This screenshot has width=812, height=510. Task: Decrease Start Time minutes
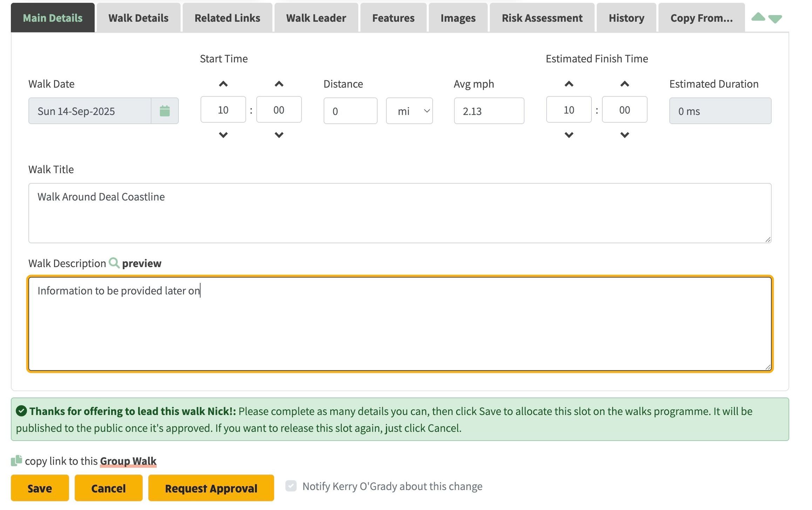point(279,135)
